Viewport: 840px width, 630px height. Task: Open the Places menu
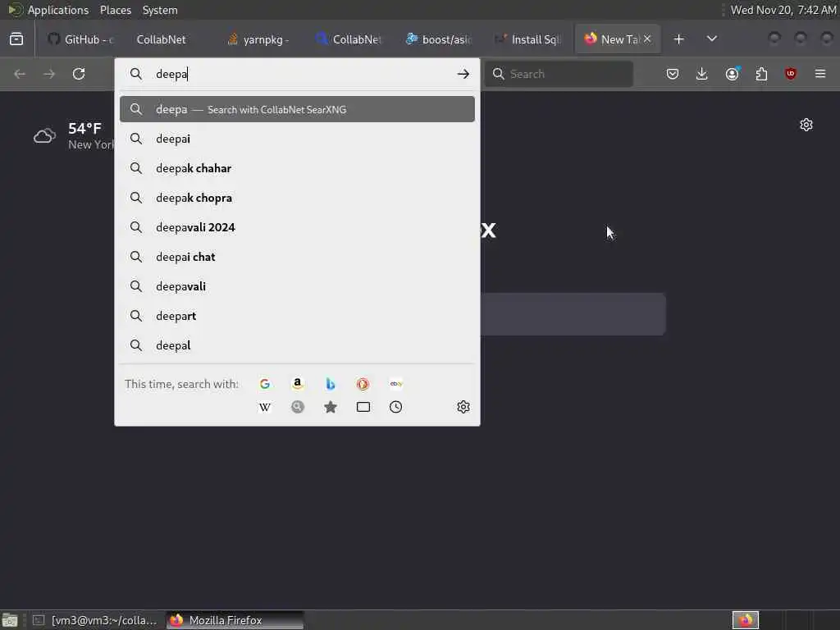[116, 10]
